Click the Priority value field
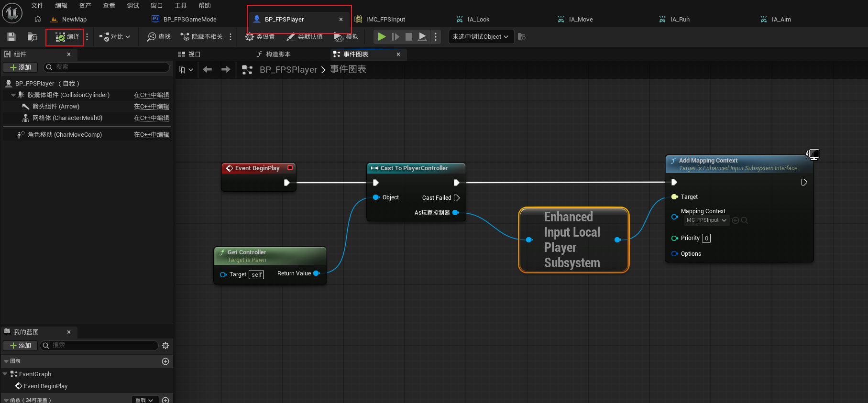 point(706,238)
